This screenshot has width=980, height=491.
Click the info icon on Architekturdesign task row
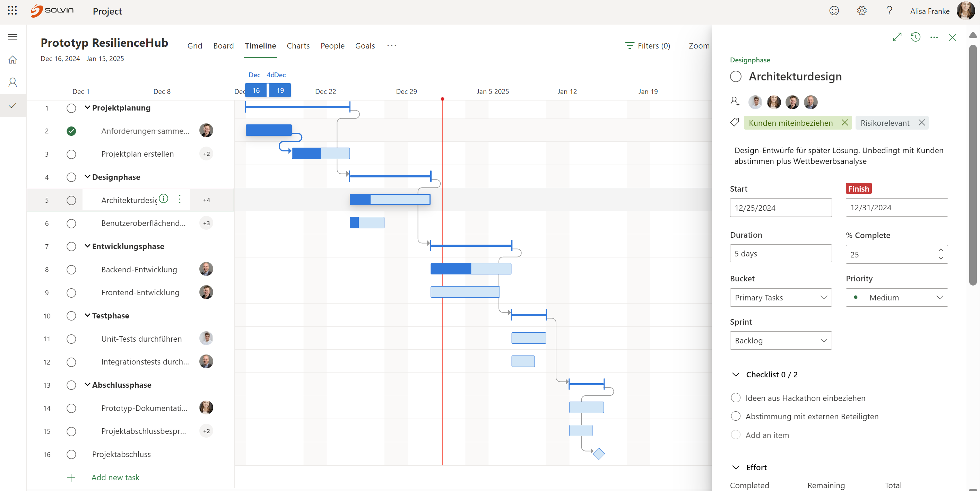point(163,199)
